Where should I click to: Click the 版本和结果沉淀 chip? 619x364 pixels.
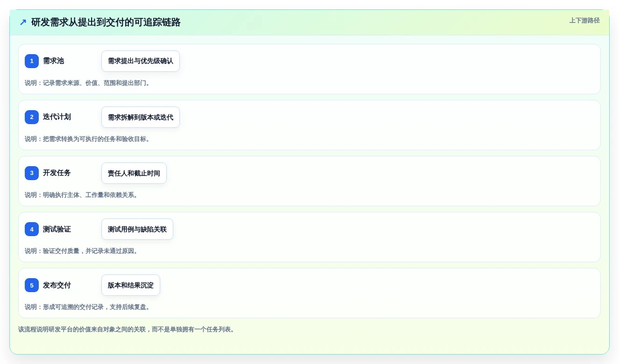pos(131,285)
